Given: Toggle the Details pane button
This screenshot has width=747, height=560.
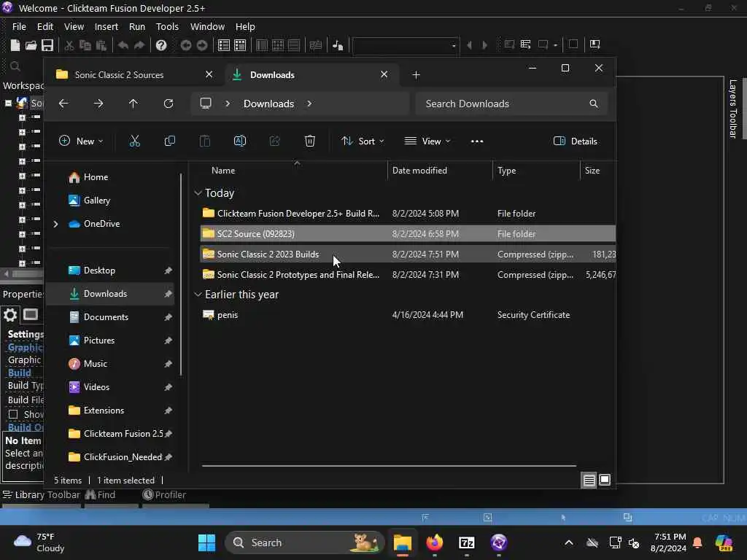Looking at the screenshot, I should click(x=576, y=141).
